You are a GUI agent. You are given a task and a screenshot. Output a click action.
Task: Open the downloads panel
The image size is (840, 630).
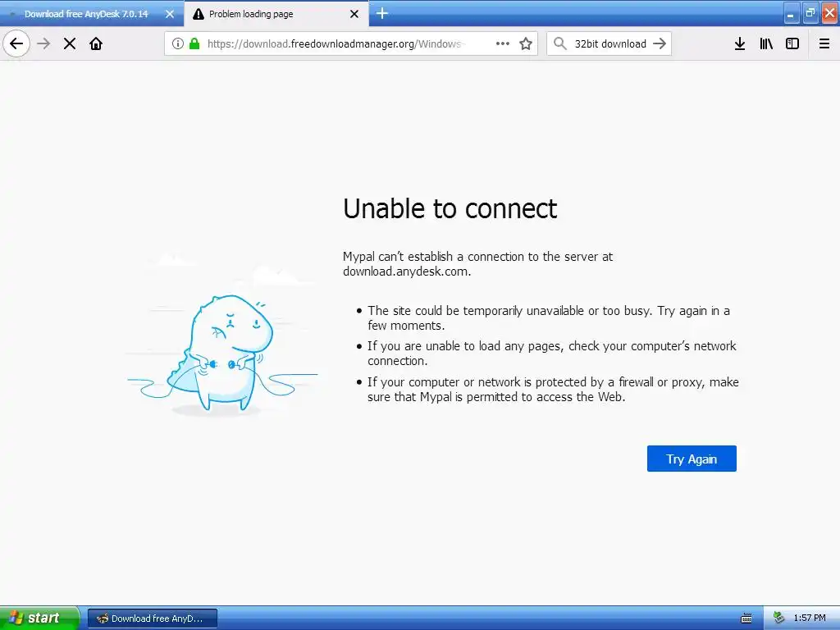pos(740,43)
